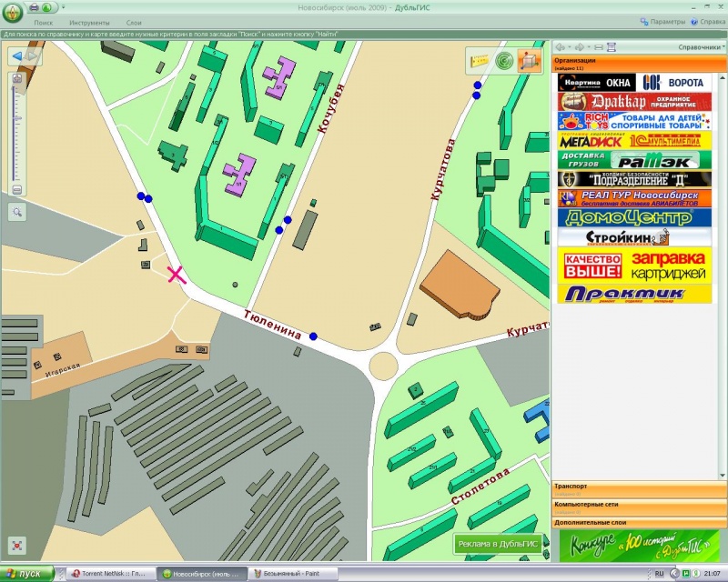Select the magnifier area zoom tool

pyautogui.click(x=17, y=212)
